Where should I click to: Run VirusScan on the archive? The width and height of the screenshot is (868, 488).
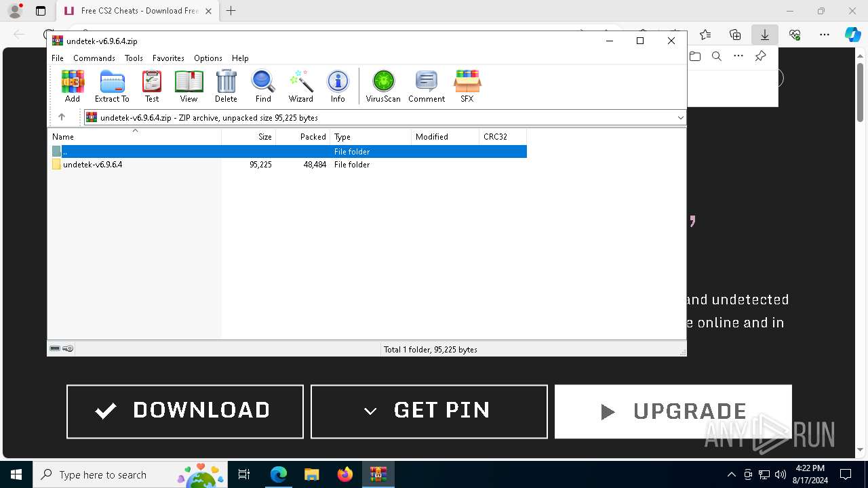point(383,86)
